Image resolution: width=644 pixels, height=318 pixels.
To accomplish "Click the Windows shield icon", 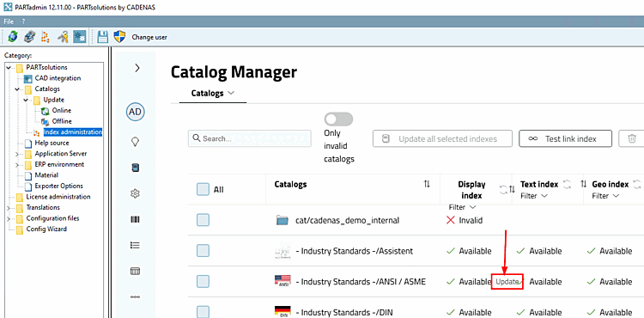I will click(x=119, y=37).
